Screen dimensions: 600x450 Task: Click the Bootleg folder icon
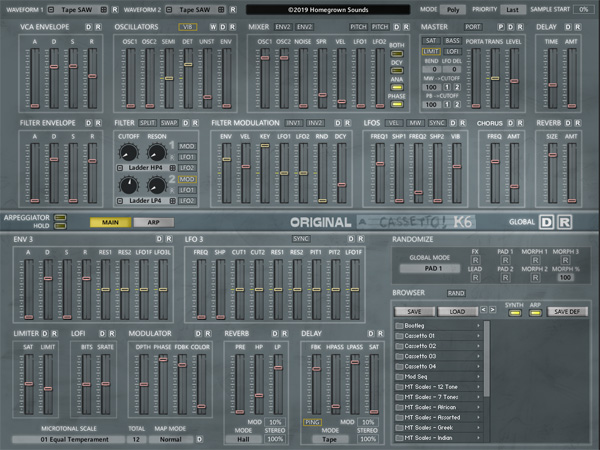(x=398, y=326)
